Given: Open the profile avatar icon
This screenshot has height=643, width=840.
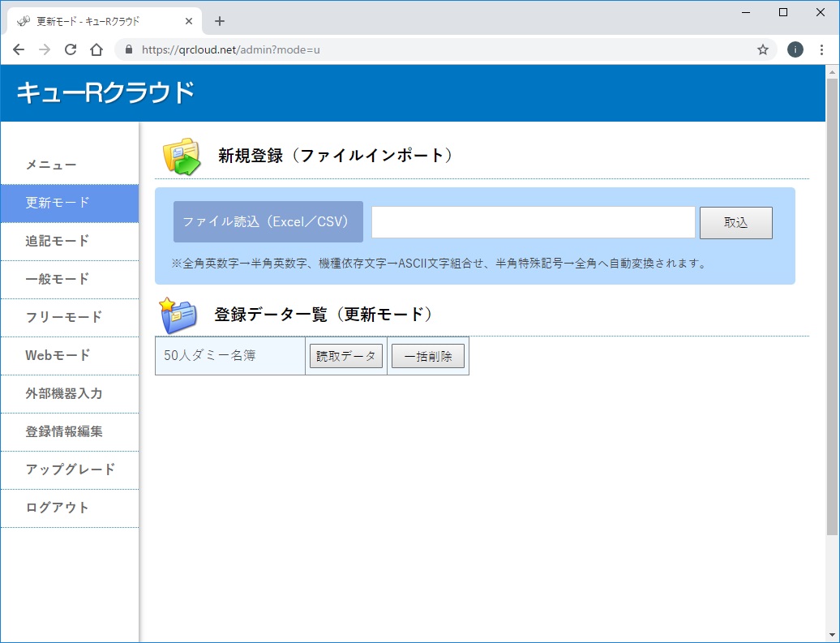Looking at the screenshot, I should pos(795,49).
